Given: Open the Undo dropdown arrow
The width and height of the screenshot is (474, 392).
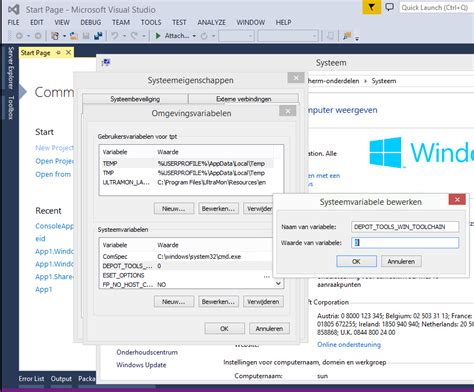Looking at the screenshot, I should tap(124, 36).
